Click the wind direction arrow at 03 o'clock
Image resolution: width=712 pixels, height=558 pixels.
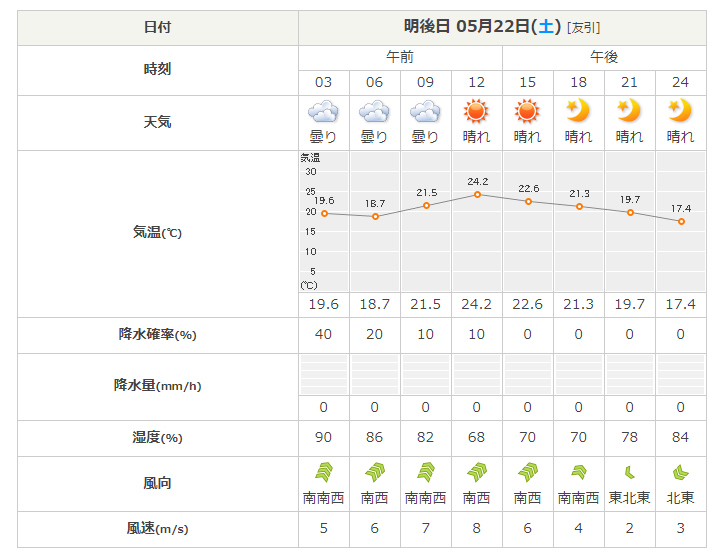click(x=324, y=472)
